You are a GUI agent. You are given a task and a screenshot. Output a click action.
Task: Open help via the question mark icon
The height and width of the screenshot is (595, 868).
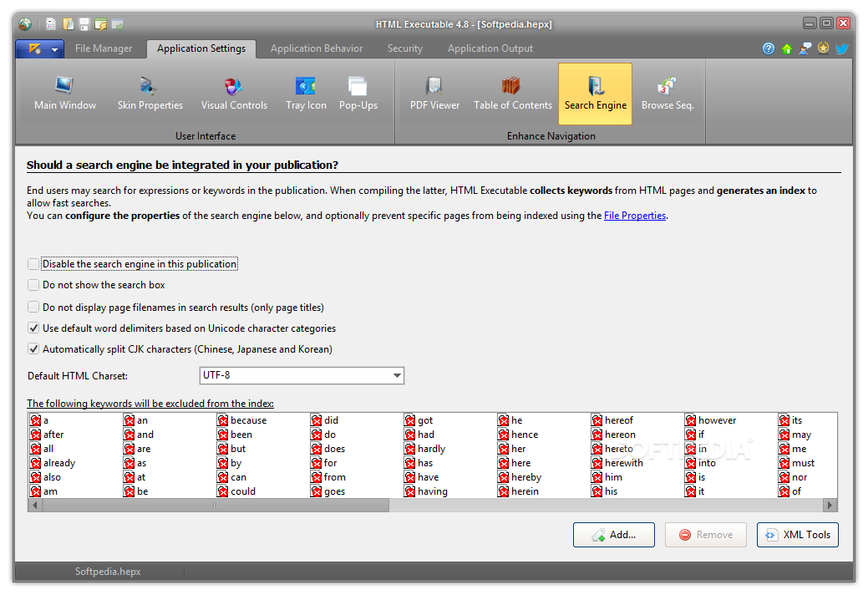pos(769,48)
